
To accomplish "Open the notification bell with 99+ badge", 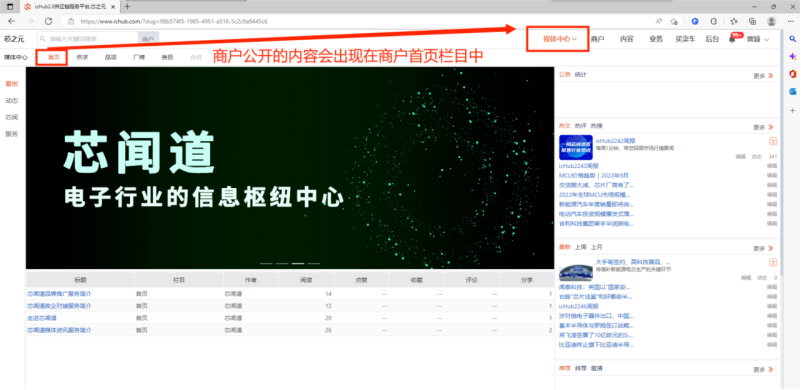I will point(733,39).
